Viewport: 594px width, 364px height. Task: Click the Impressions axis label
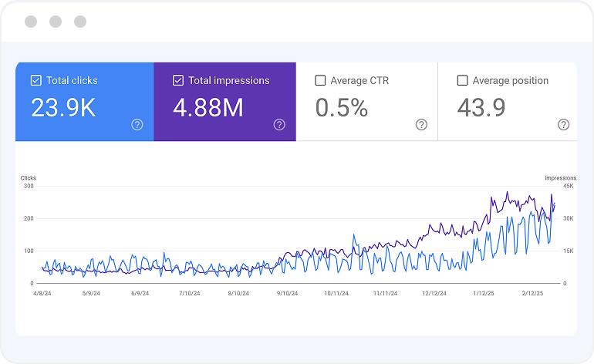tap(560, 178)
